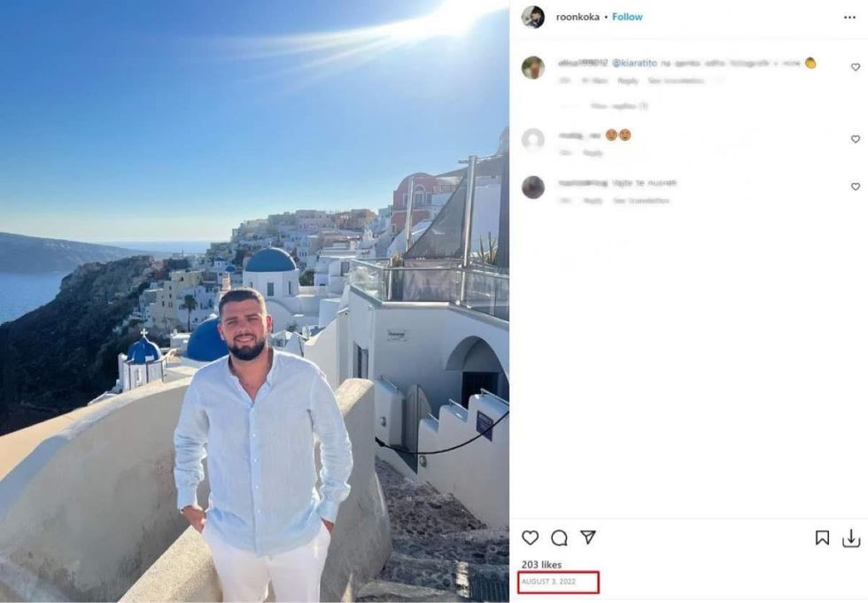This screenshot has height=603, width=868.
Task: Save post with the bookmark icon
Action: [822, 537]
